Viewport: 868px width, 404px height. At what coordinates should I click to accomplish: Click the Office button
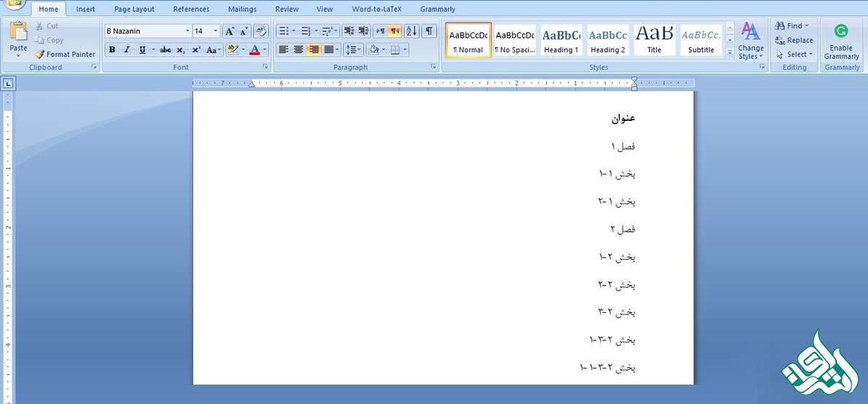(x=13, y=3)
